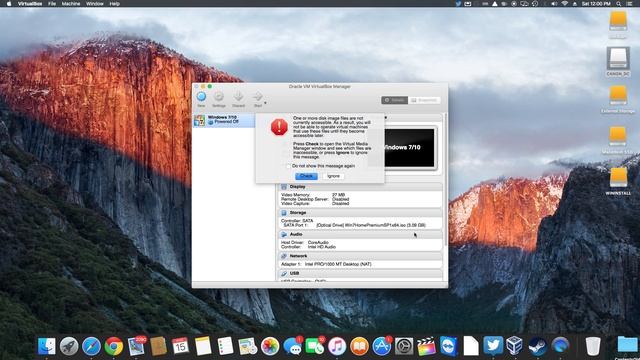This screenshot has height=360, width=640.
Task: Click the Intel PRO/1000 MT Desktop adapter text
Action: [338, 264]
